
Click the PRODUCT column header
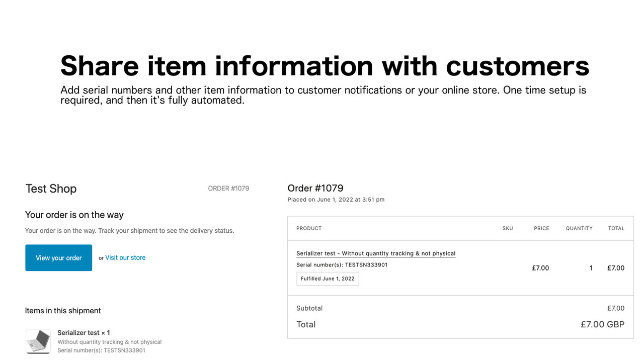point(308,228)
